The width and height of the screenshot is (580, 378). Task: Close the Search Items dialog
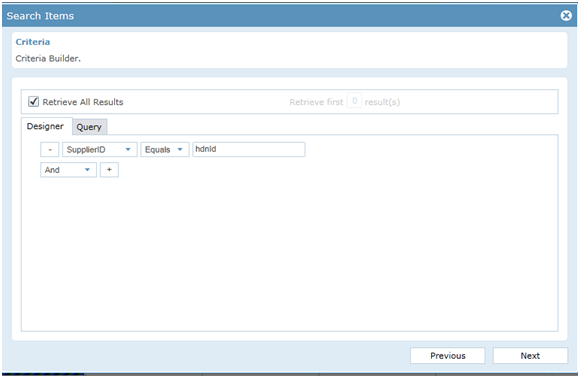[566, 16]
